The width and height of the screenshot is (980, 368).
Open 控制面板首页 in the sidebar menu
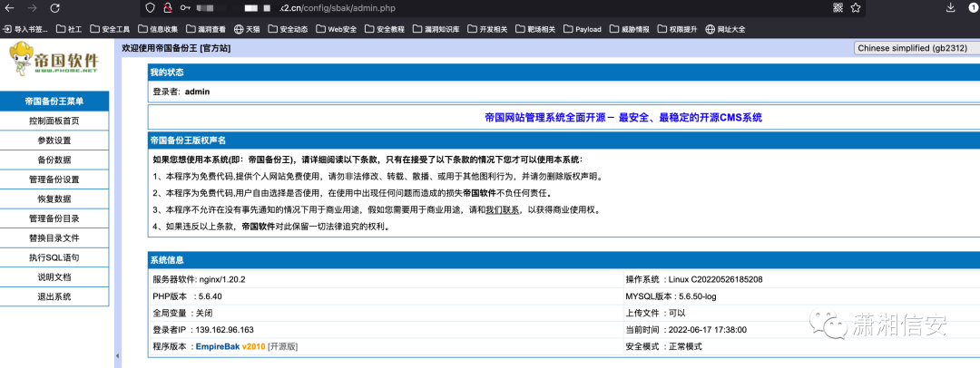click(x=54, y=121)
